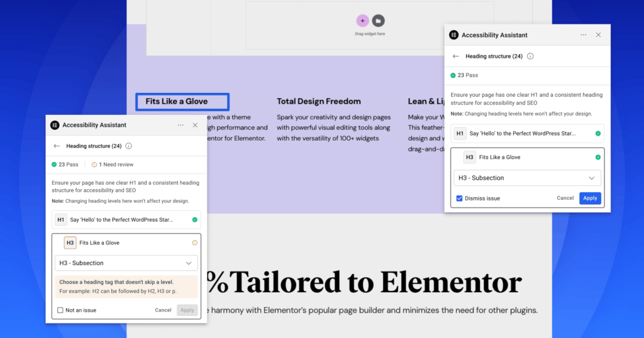Open three-dot menu in left Accessibility Assistant panel

180,125
